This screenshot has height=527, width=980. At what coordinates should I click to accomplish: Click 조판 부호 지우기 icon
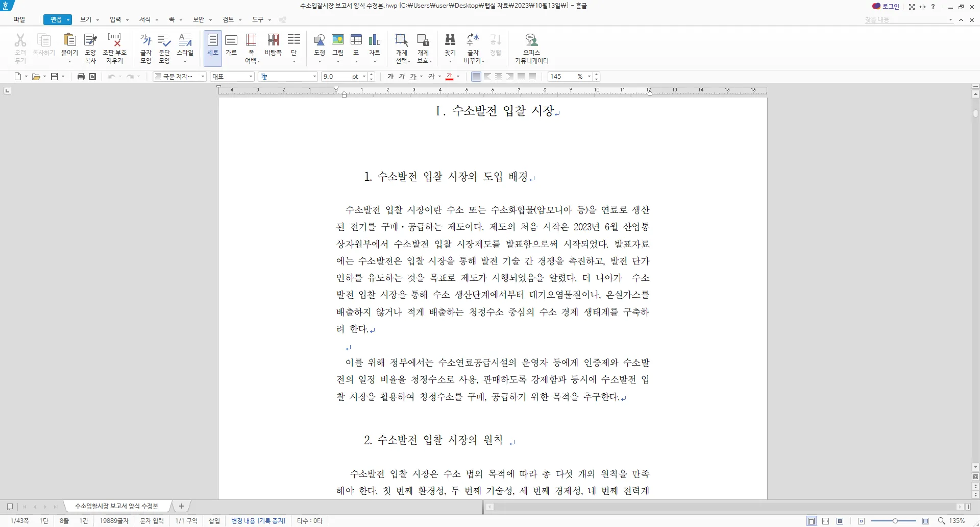tap(114, 49)
